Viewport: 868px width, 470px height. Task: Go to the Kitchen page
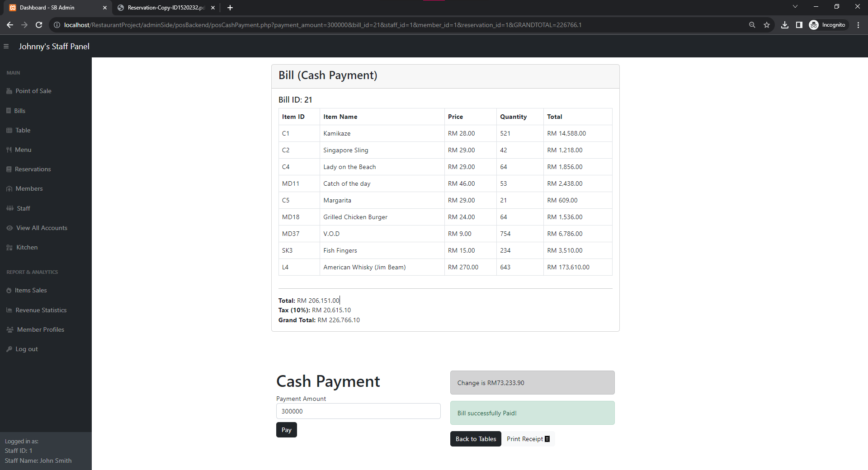27,248
